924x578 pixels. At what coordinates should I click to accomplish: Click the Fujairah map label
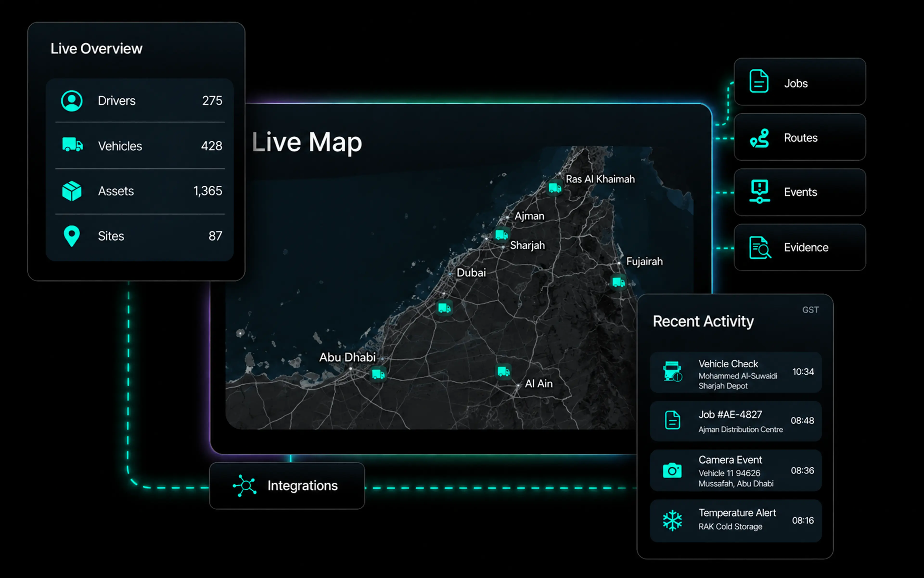[644, 262]
